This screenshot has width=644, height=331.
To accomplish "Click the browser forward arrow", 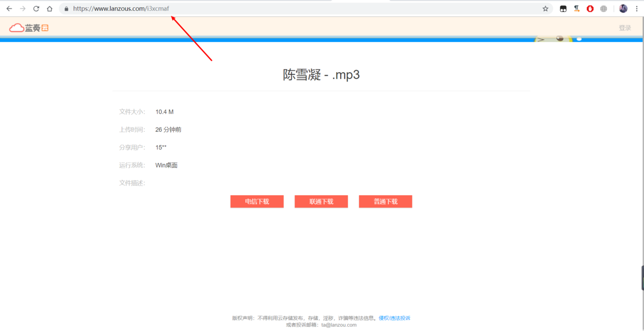I will click(22, 9).
